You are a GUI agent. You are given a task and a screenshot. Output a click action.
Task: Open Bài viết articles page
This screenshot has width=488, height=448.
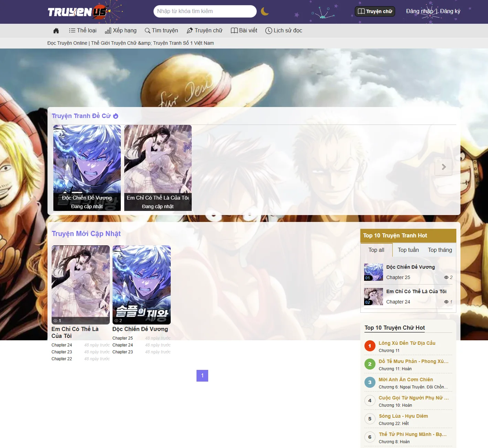(244, 31)
